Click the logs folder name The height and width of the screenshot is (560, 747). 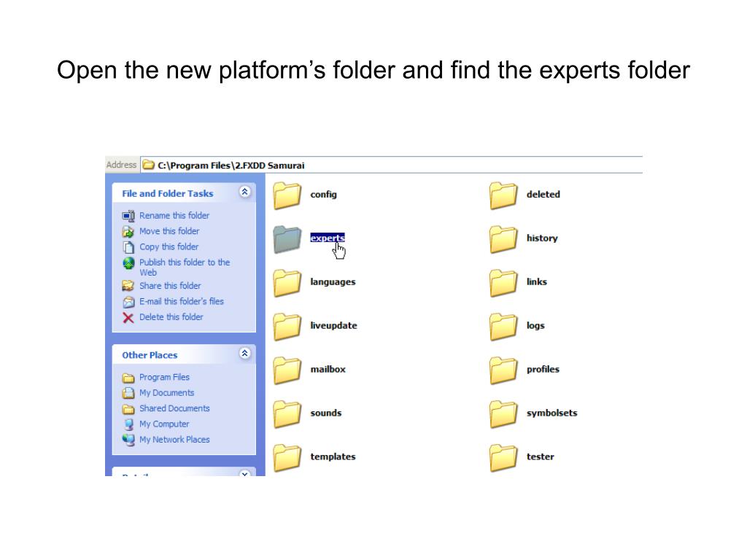pyautogui.click(x=535, y=326)
